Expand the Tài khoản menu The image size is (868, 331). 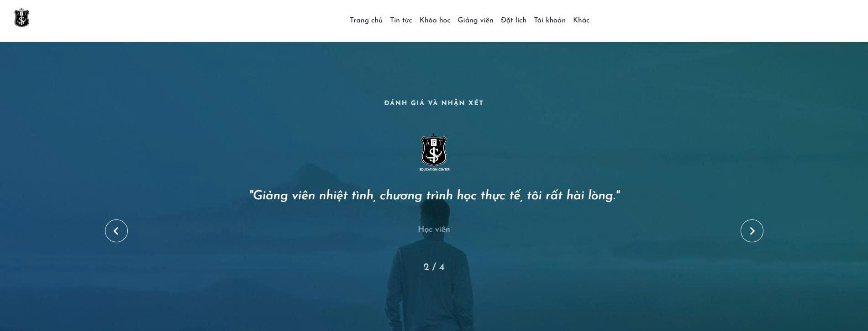click(550, 20)
